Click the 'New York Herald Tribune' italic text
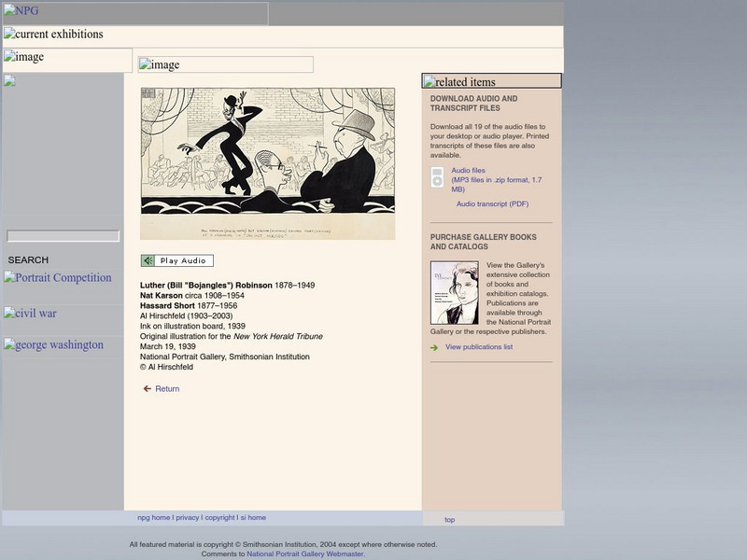 (x=277, y=336)
